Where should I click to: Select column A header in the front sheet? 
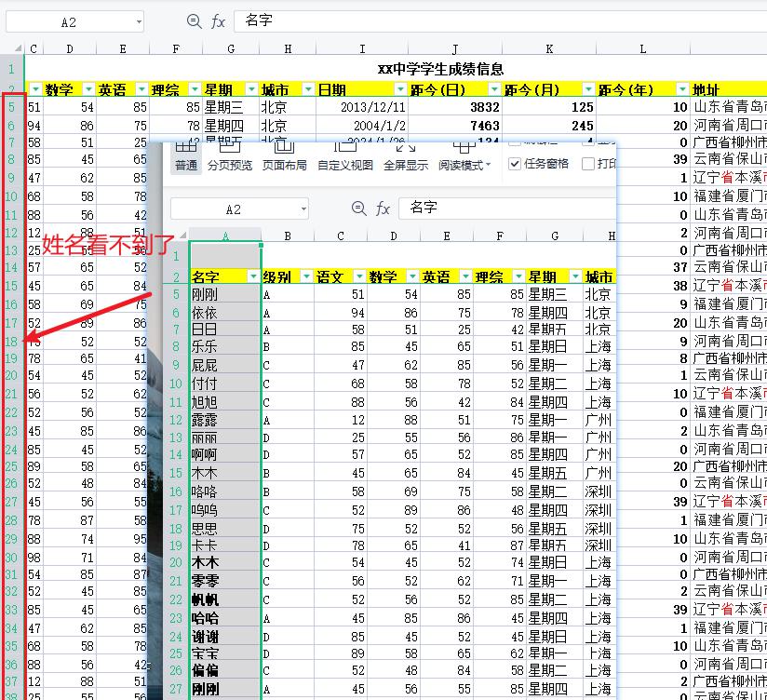225,236
